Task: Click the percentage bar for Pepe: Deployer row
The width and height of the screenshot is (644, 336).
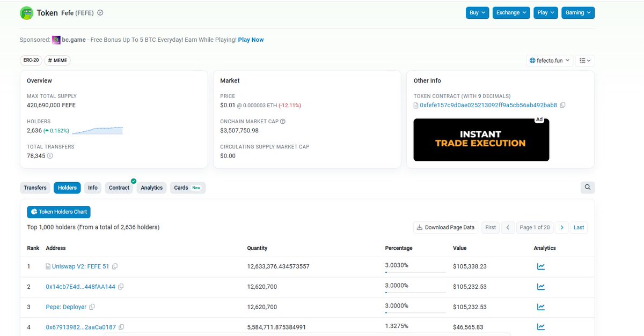Action: tap(415, 313)
